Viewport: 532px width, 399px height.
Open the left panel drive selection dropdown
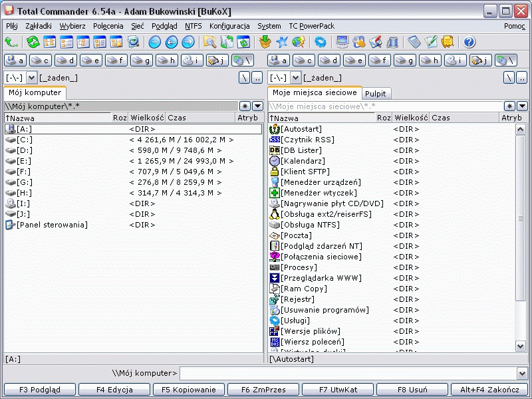(x=31, y=78)
